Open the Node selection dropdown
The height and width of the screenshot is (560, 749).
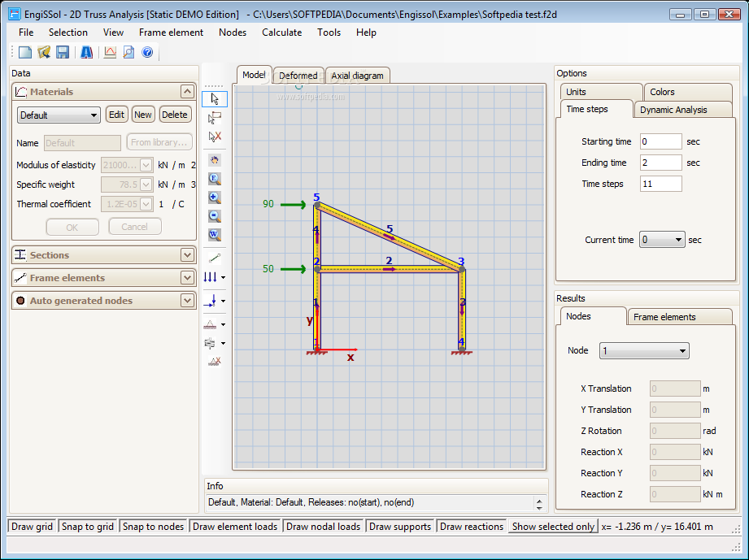[644, 351]
